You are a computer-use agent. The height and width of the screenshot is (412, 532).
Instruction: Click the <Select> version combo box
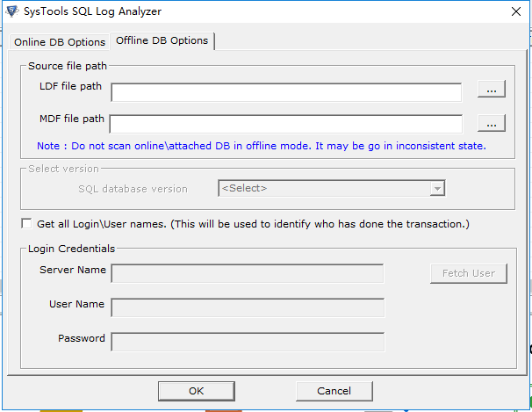332,188
